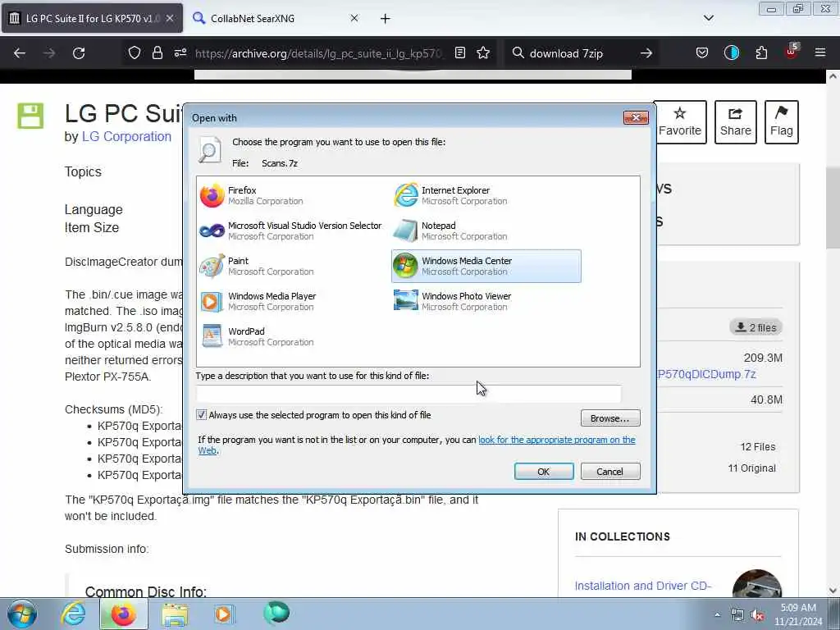Uncheck Always use the selected program checkbox
The height and width of the screenshot is (630, 840).
pos(202,414)
